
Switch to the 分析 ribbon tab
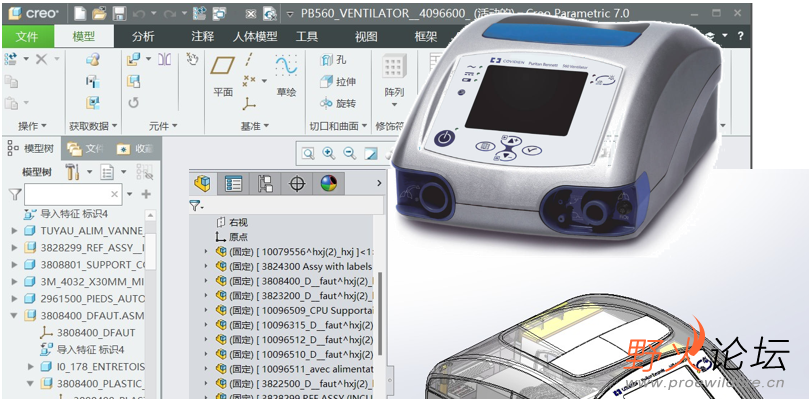point(143,37)
